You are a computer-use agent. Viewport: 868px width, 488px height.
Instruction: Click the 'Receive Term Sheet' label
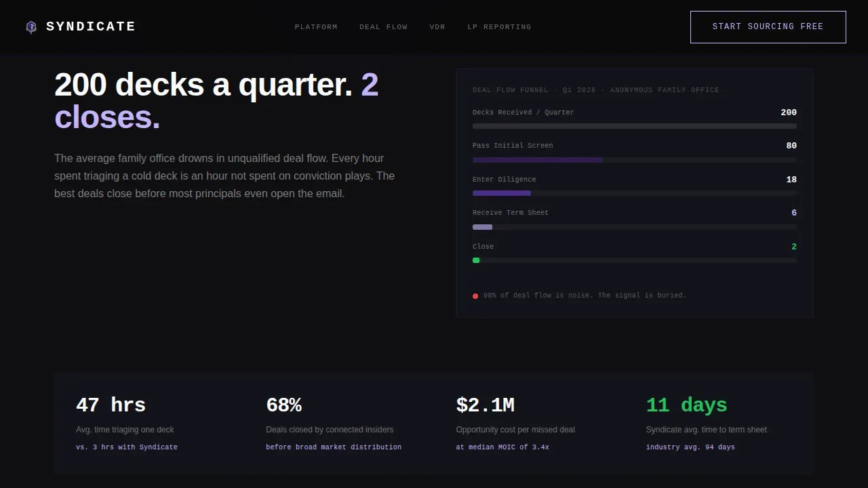click(x=511, y=213)
